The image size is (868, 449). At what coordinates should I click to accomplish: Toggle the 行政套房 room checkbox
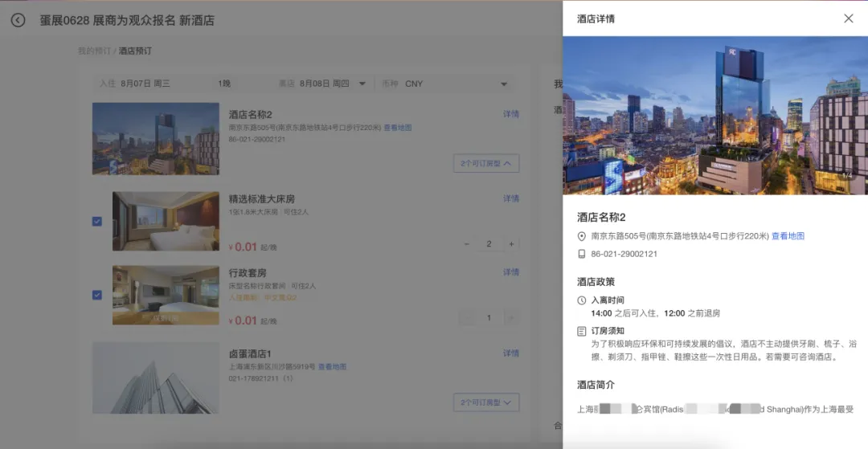[97, 295]
